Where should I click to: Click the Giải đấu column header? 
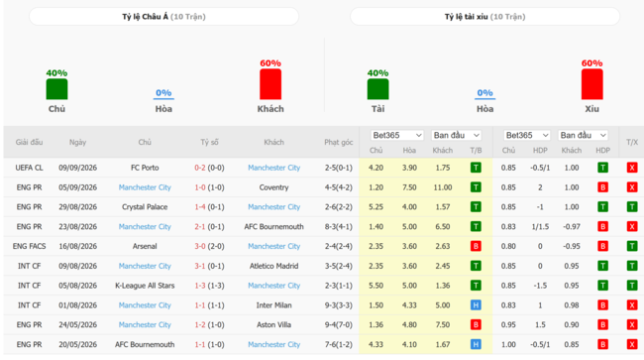pyautogui.click(x=29, y=142)
